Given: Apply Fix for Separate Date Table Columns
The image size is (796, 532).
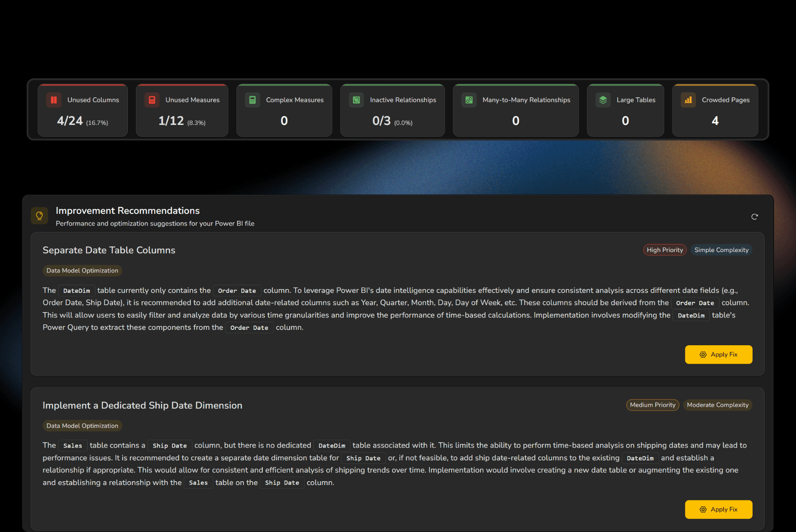Looking at the screenshot, I should (x=719, y=354).
